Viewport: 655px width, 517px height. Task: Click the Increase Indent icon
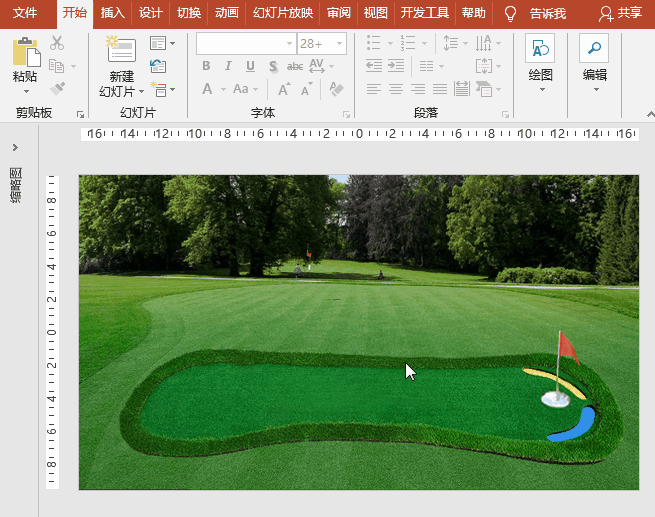pos(396,66)
